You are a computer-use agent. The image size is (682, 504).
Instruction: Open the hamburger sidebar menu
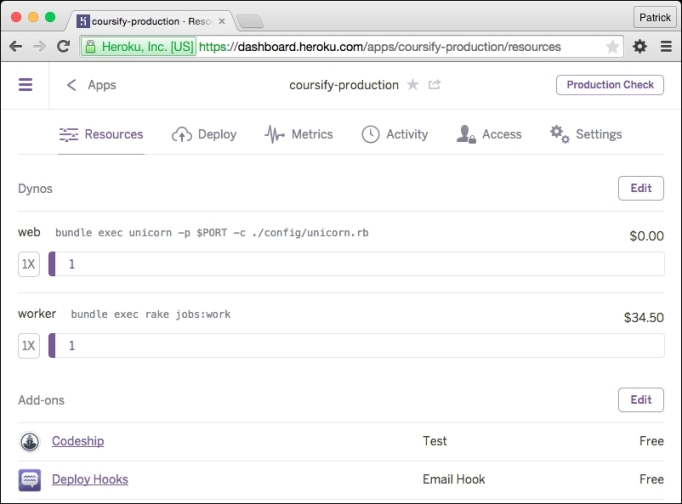(x=25, y=84)
